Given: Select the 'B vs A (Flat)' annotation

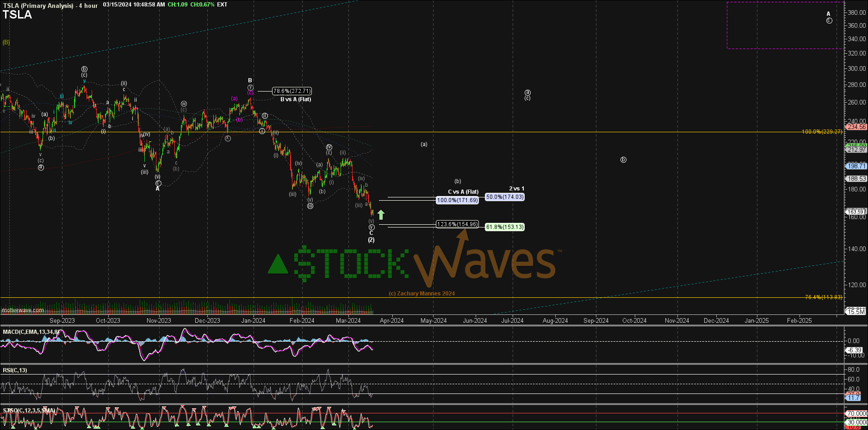Looking at the screenshot, I should [296, 99].
